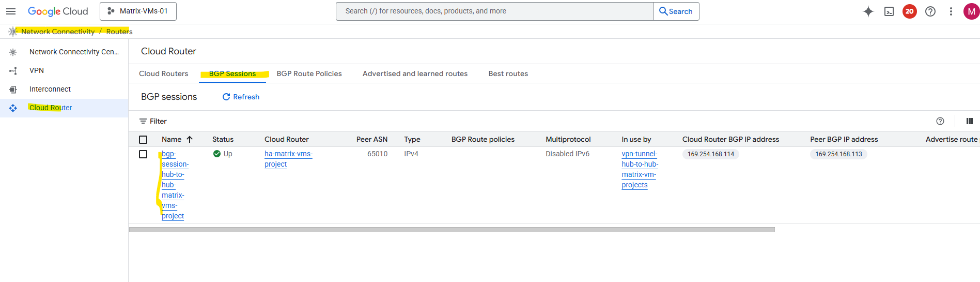Open the Matrix-VMs-01 project selector
This screenshot has height=282, width=980.
click(138, 11)
